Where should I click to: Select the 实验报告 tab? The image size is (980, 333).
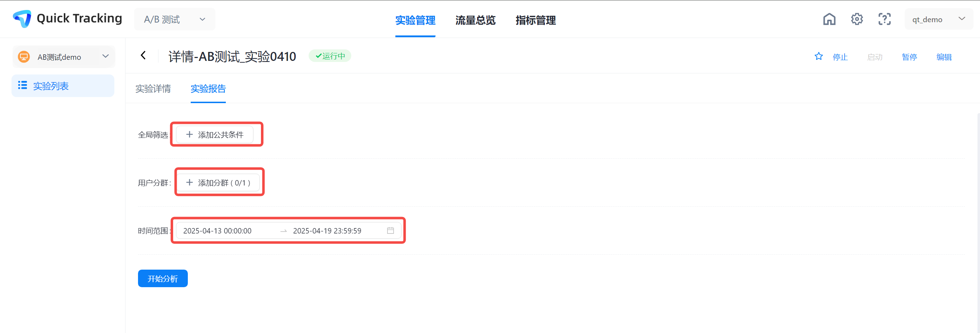(208, 88)
